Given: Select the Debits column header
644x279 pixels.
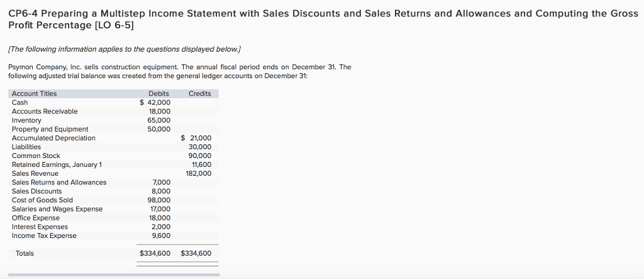Looking at the screenshot, I should click(158, 94).
